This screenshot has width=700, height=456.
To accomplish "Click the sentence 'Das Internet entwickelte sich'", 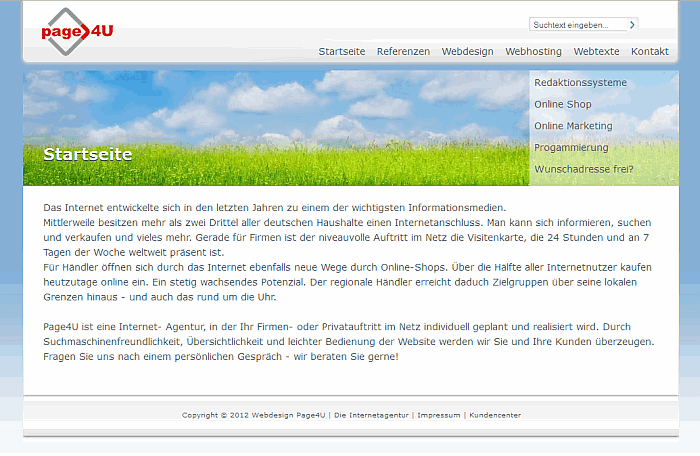I will [x=275, y=208].
